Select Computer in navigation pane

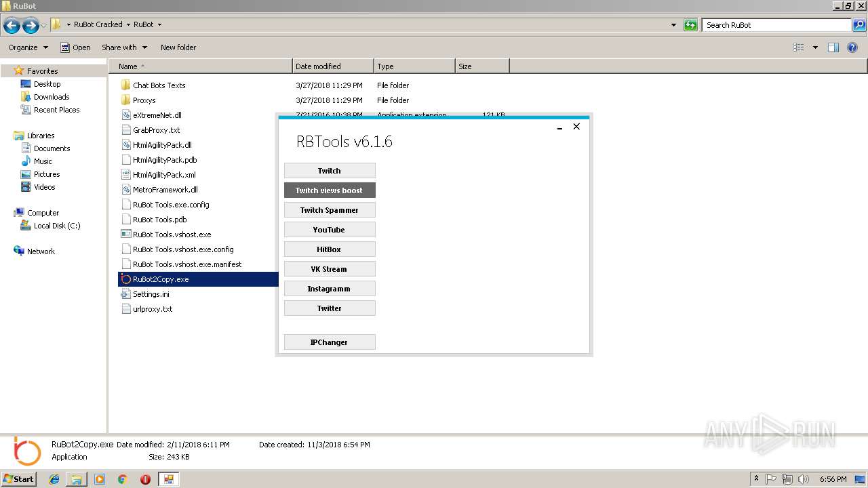[43, 213]
